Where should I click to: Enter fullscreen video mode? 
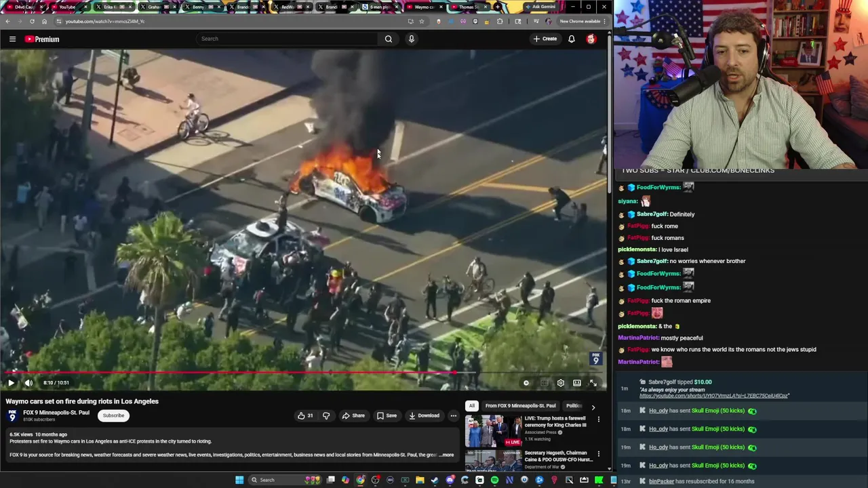(x=593, y=383)
